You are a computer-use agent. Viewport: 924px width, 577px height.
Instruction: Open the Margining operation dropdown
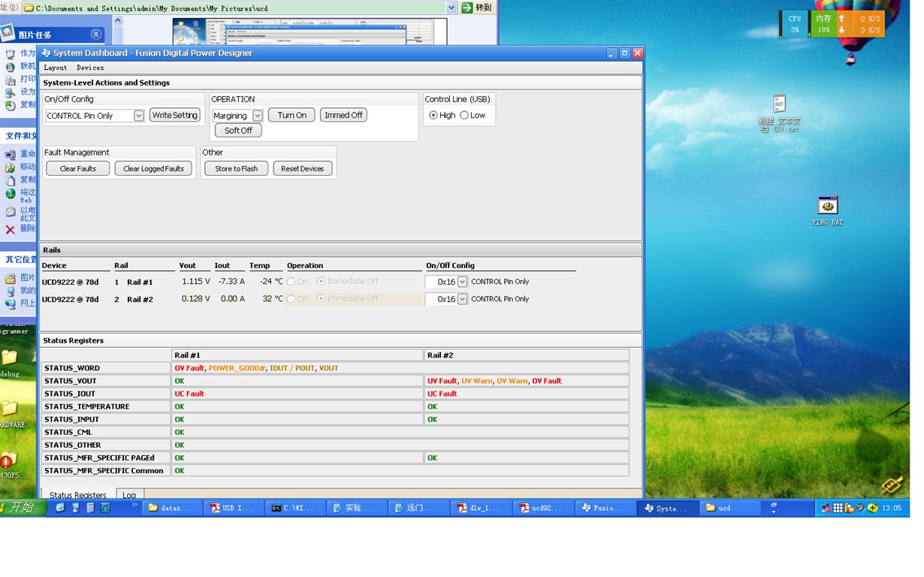tap(258, 116)
